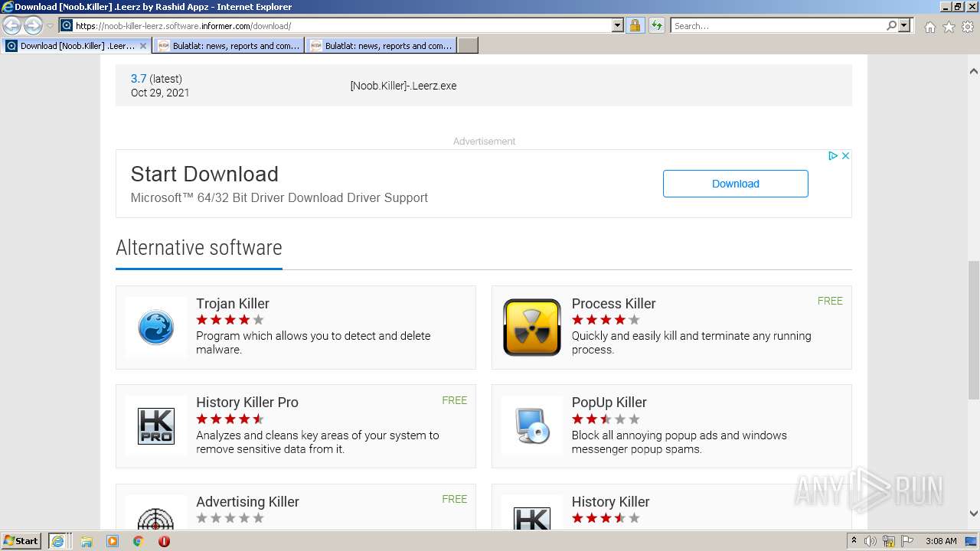Click the Alternative software heading
This screenshot has width=980, height=551.
click(x=199, y=247)
